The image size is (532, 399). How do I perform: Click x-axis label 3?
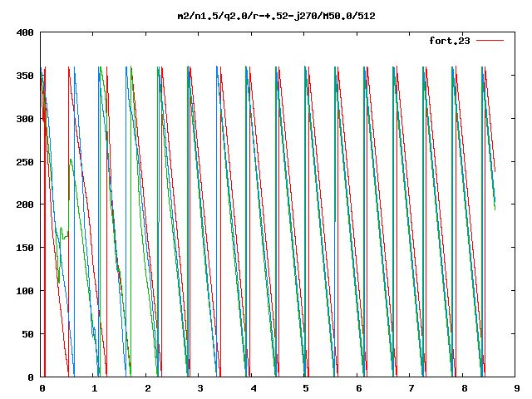pos(200,388)
